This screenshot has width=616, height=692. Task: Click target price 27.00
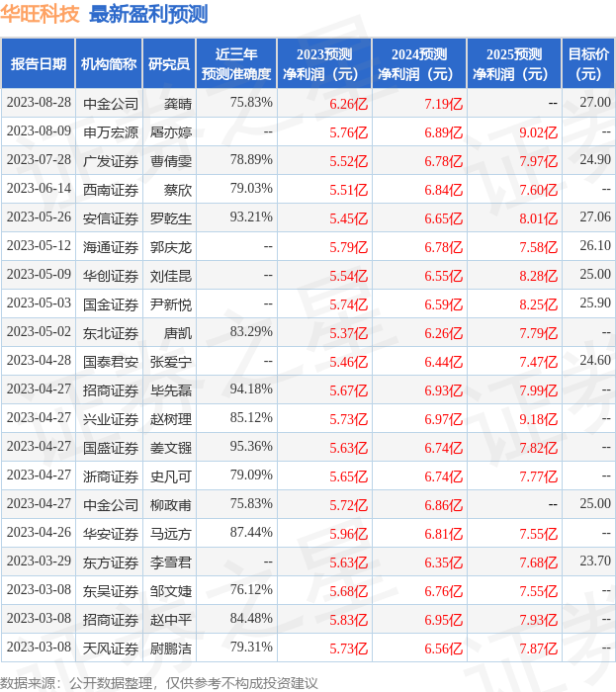[595, 102]
